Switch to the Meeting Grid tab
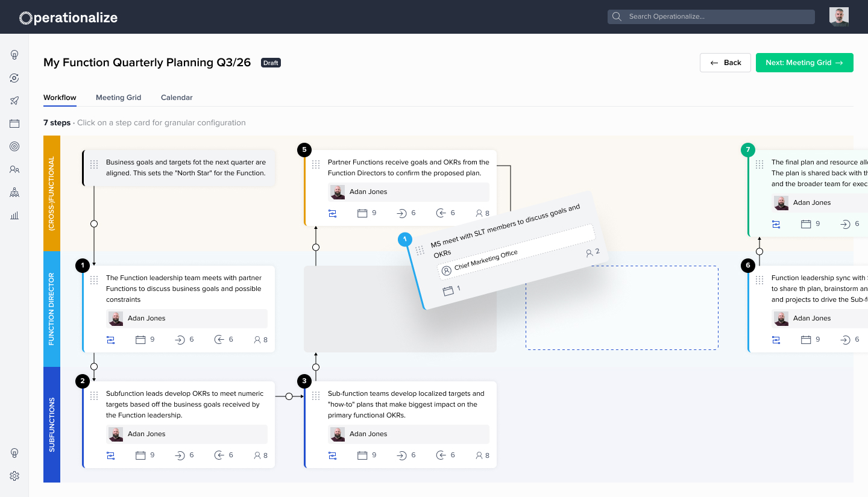 coord(118,98)
